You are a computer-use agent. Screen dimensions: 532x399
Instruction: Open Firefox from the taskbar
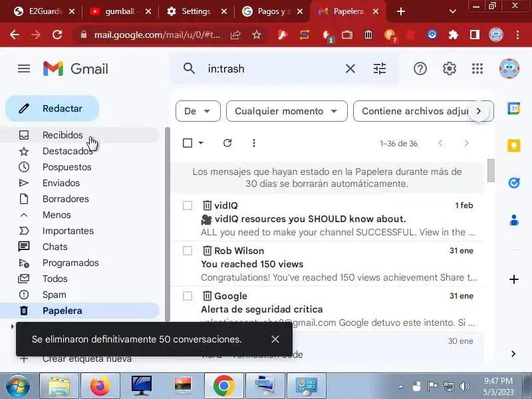[100, 386]
